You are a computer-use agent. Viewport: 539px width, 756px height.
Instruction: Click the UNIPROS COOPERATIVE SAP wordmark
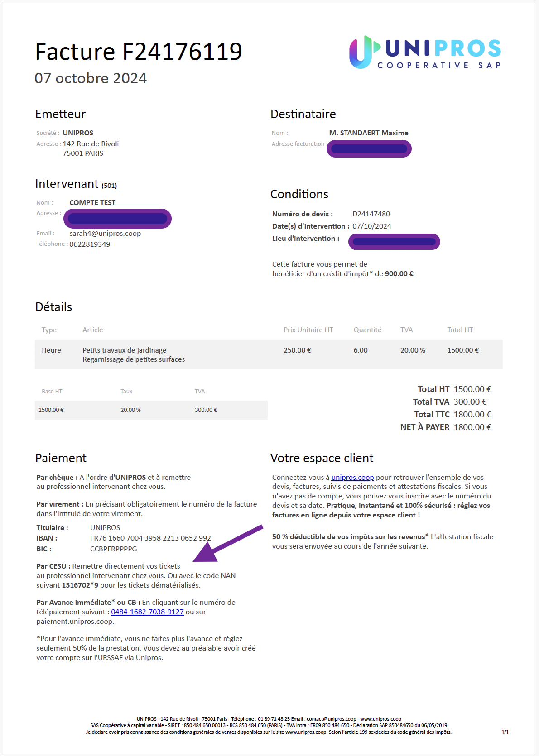click(439, 53)
